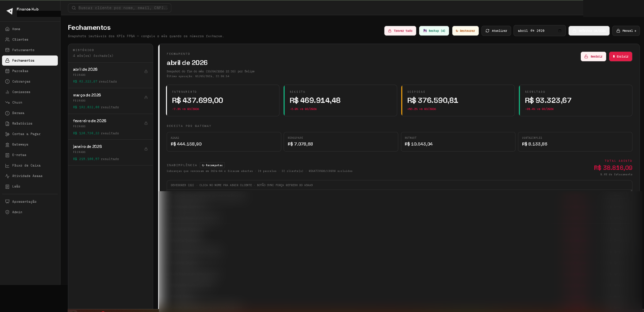The width and height of the screenshot is (644, 312).
Task: Open the Gateways bank entry
Action: tap(30, 145)
